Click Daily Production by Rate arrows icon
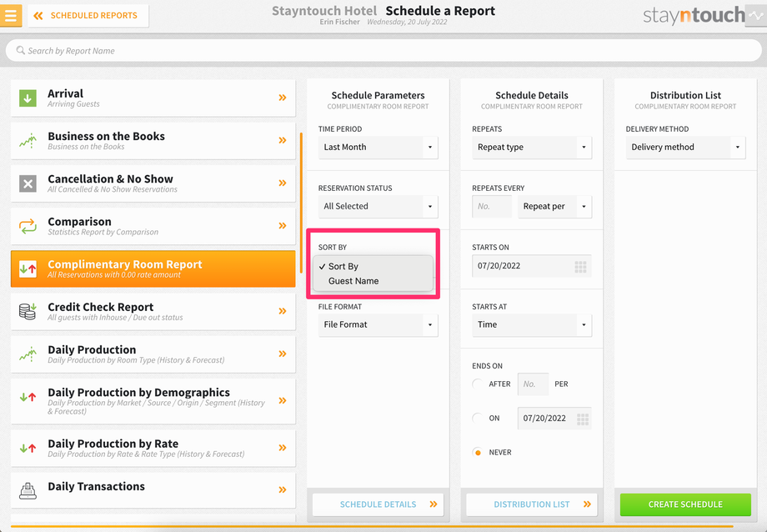 click(x=28, y=448)
